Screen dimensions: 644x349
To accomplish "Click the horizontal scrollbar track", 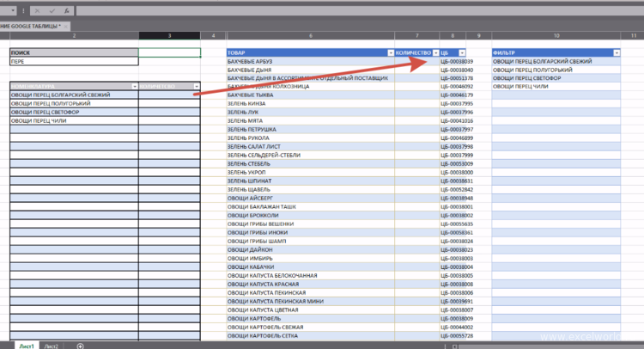I will tap(550, 346).
